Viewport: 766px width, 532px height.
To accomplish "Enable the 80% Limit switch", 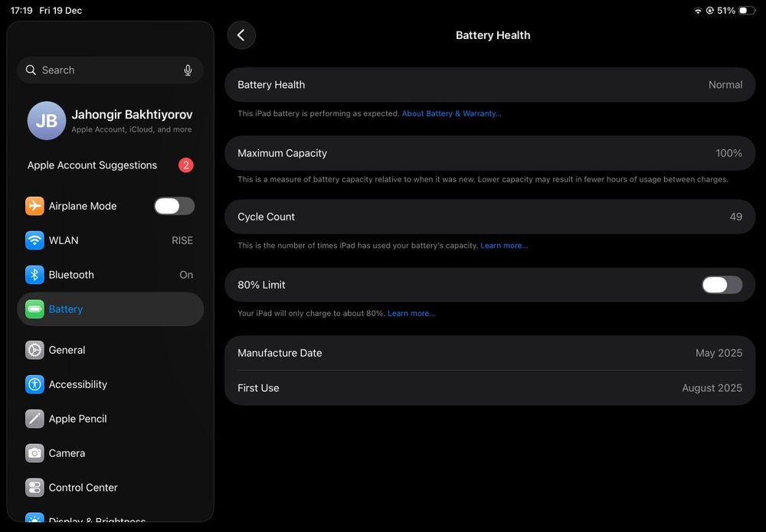I will [x=722, y=285].
